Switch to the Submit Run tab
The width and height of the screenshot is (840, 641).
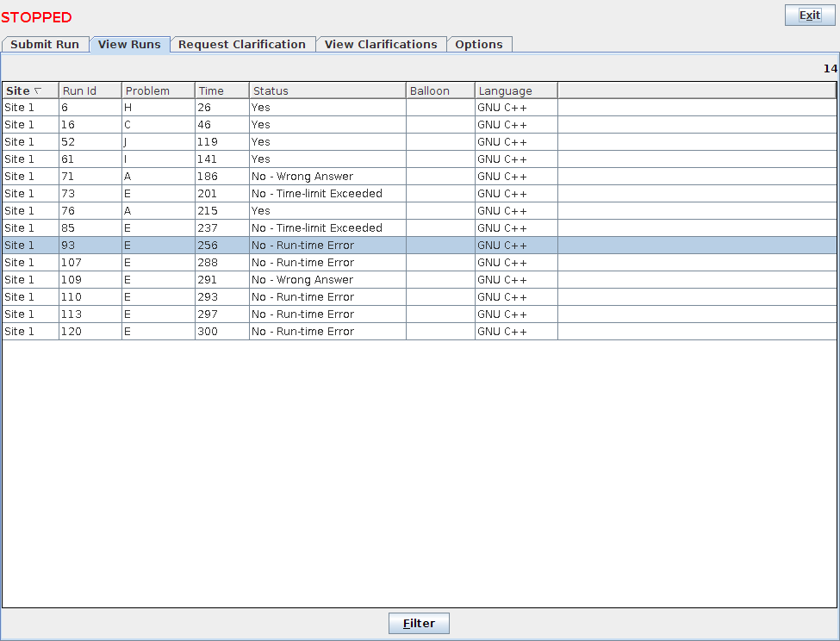45,45
